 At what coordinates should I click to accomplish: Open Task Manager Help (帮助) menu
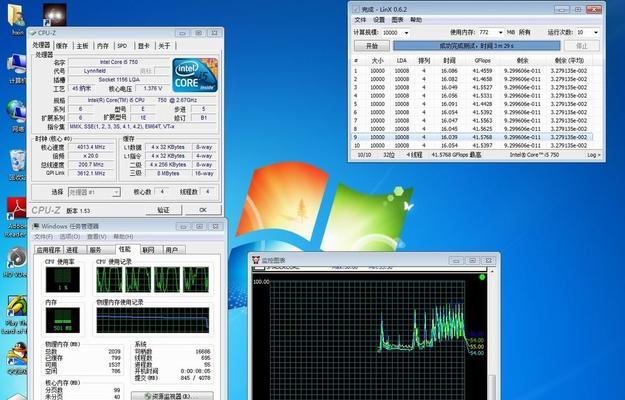(123, 237)
